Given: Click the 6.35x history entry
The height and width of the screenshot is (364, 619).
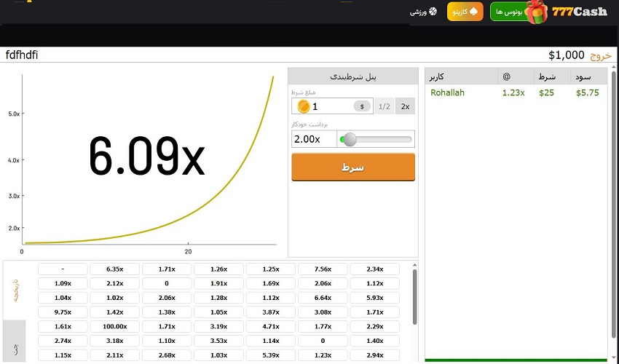Looking at the screenshot, I should tap(115, 269).
